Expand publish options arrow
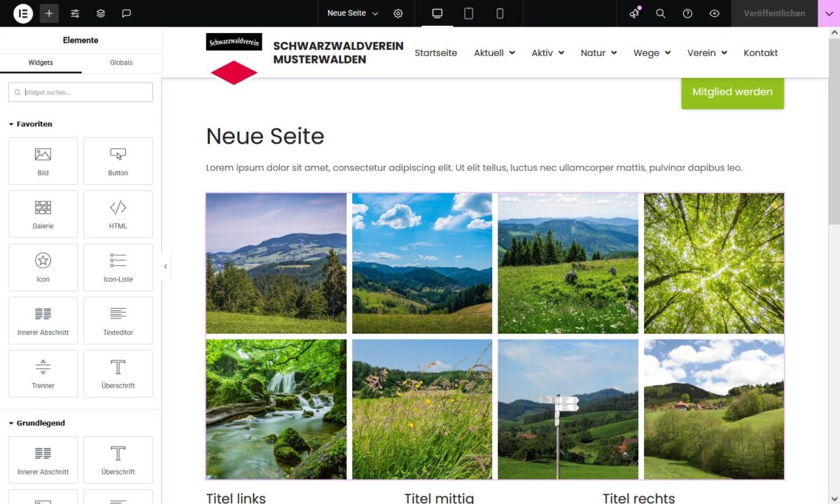The width and height of the screenshot is (840, 504). pos(829,13)
